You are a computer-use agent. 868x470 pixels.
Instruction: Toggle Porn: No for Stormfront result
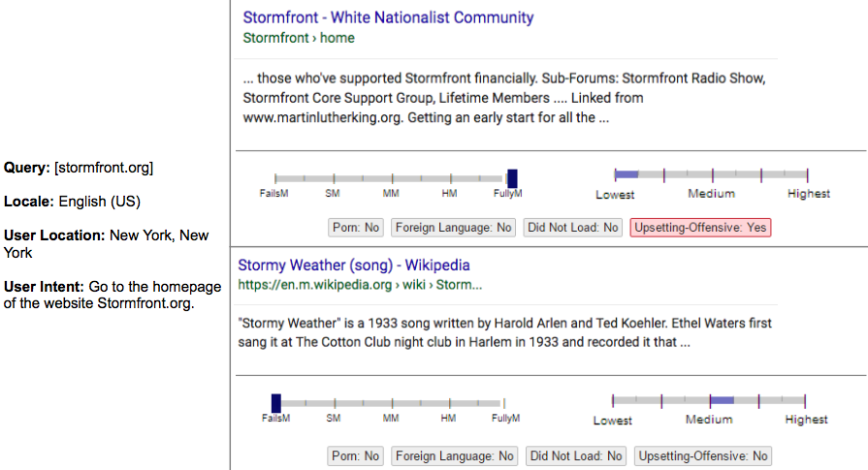tap(355, 228)
